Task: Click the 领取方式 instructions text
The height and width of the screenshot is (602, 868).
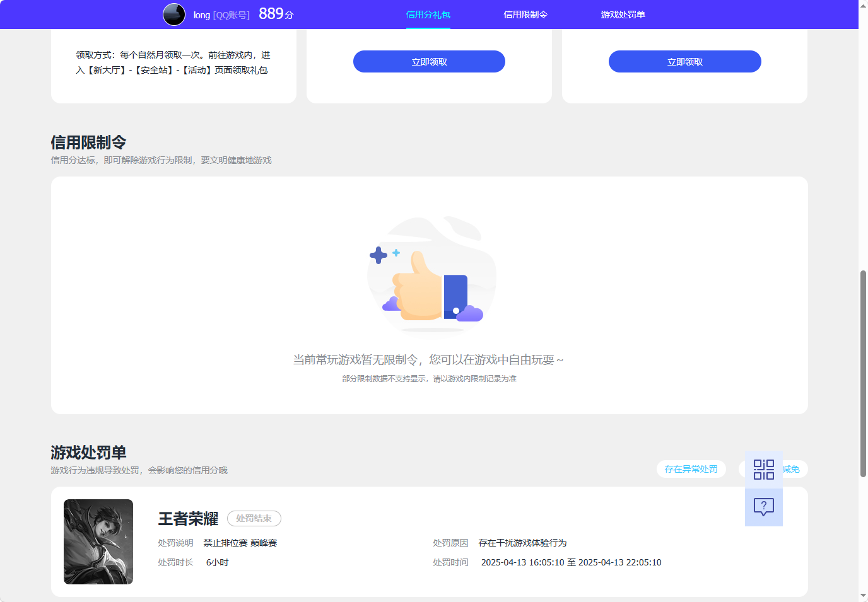Action: [173, 62]
